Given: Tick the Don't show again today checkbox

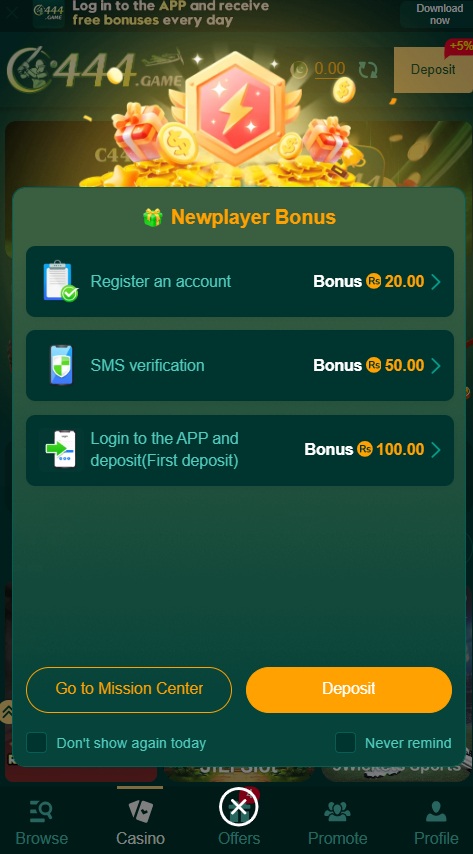Looking at the screenshot, I should click(37, 742).
